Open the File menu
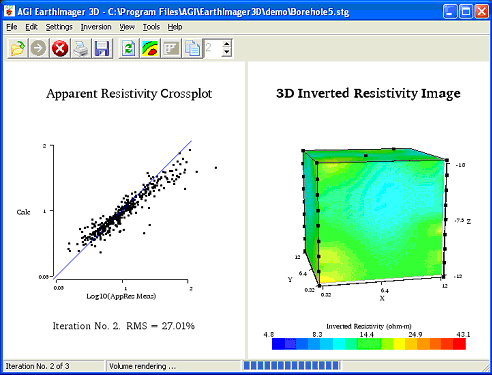 pyautogui.click(x=12, y=27)
